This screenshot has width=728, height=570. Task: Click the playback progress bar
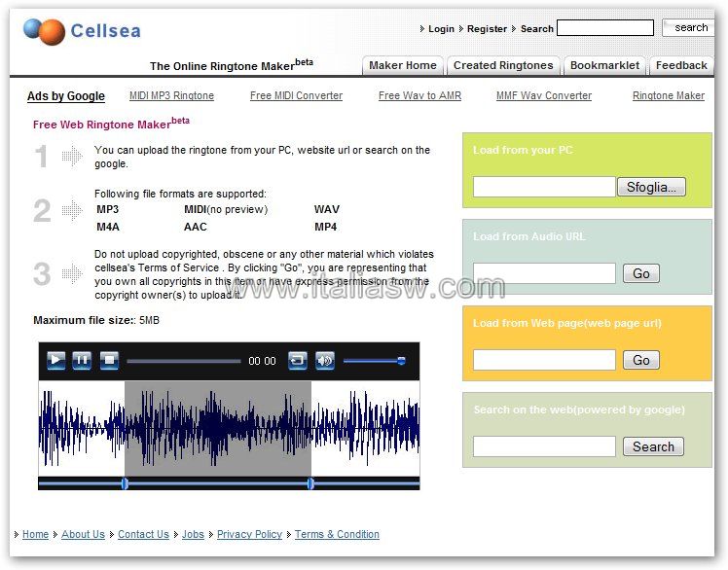[184, 361]
